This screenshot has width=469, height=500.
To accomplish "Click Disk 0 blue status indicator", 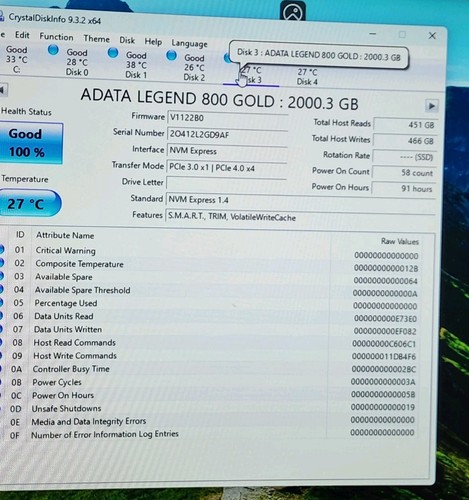I will [53, 50].
